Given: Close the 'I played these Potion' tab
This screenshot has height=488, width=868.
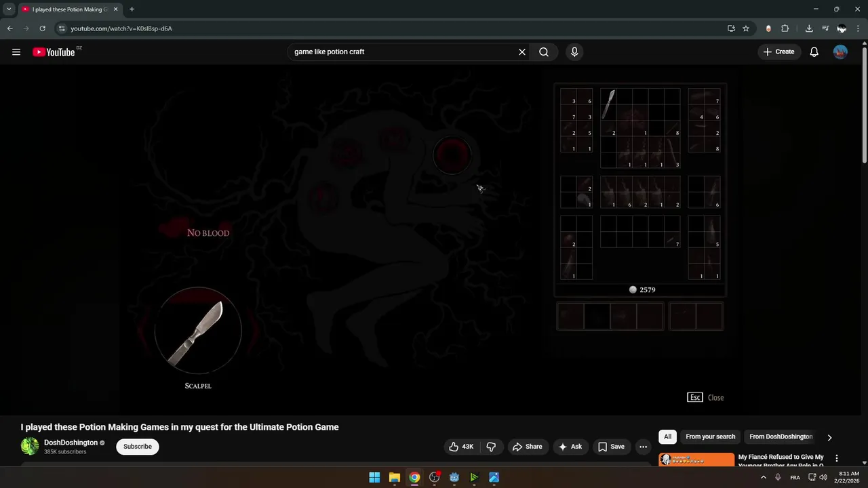Looking at the screenshot, I should coord(115,9).
